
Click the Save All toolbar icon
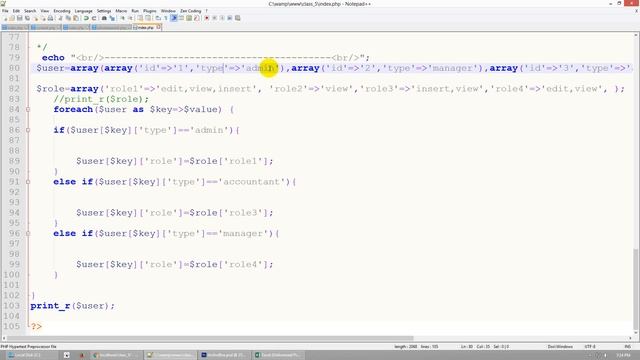coord(27,18)
